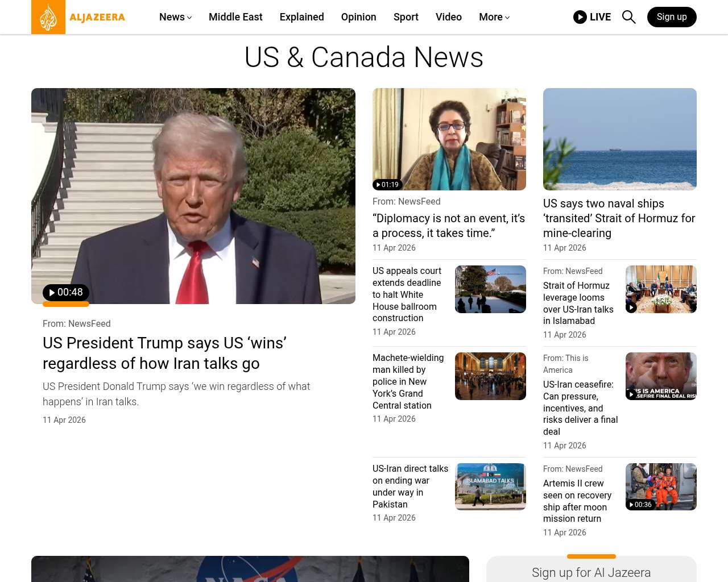Click the woman in teal scarf thumbnail
Image resolution: width=728 pixels, height=582 pixels.
pos(449,139)
